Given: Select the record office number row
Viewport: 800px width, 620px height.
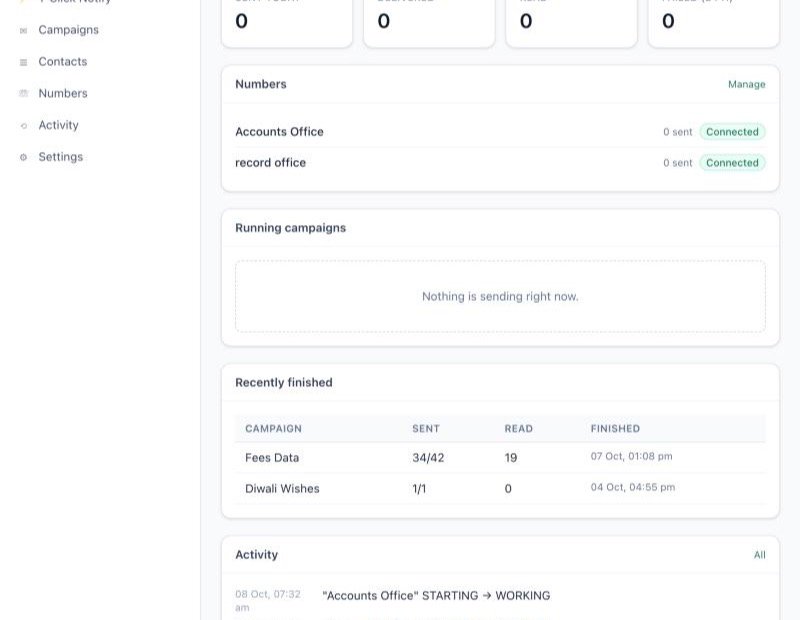Looking at the screenshot, I should pyautogui.click(x=500, y=163).
